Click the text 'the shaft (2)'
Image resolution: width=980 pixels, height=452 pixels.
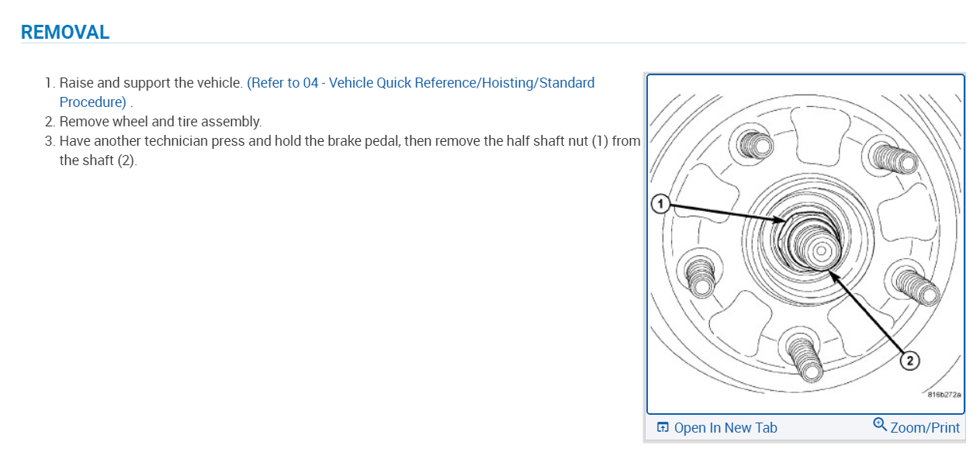pyautogui.click(x=97, y=160)
